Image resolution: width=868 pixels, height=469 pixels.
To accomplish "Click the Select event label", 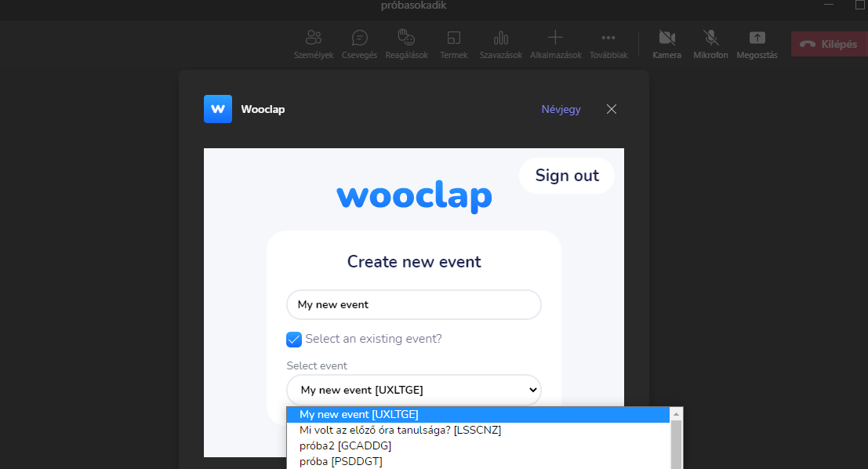I will coord(317,365).
